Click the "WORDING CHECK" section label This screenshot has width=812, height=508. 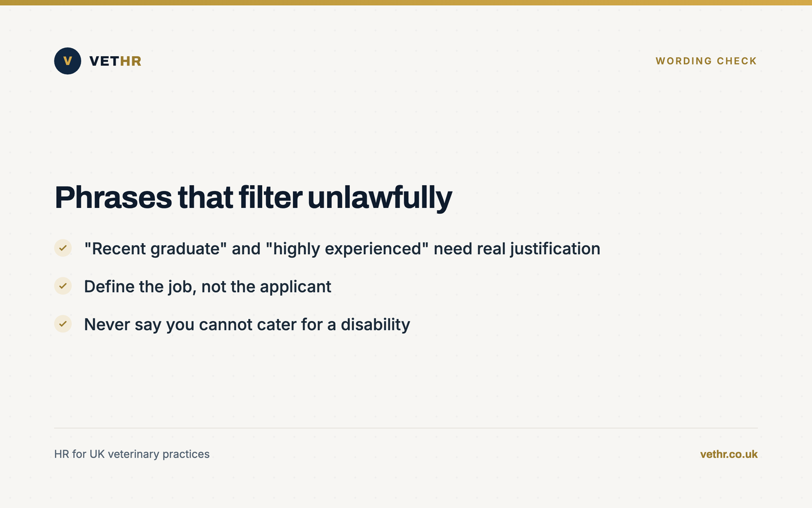click(706, 61)
